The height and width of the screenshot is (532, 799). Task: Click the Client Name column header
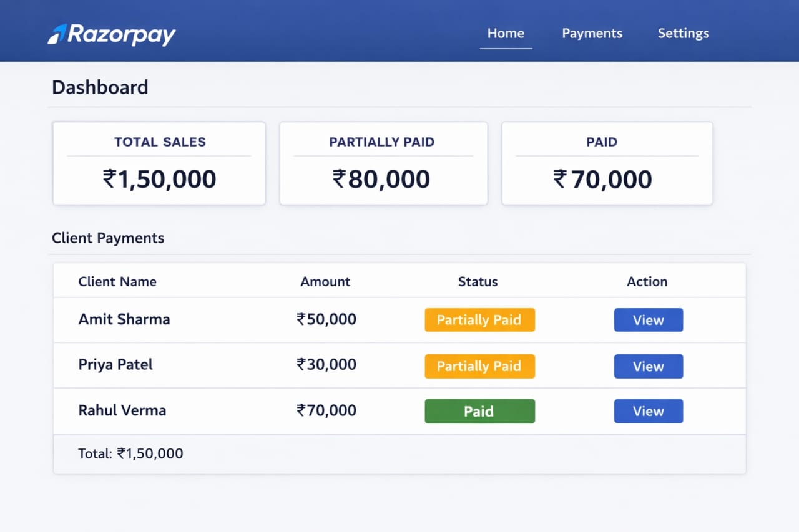pyautogui.click(x=117, y=281)
